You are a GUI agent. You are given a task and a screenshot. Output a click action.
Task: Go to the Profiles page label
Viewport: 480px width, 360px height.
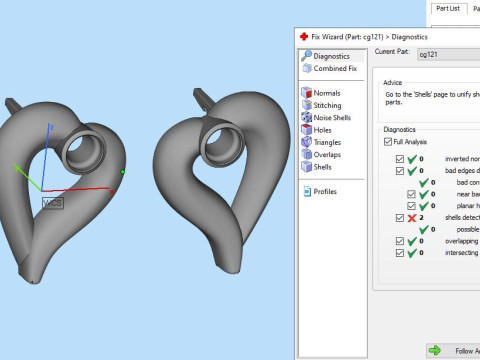pyautogui.click(x=325, y=192)
